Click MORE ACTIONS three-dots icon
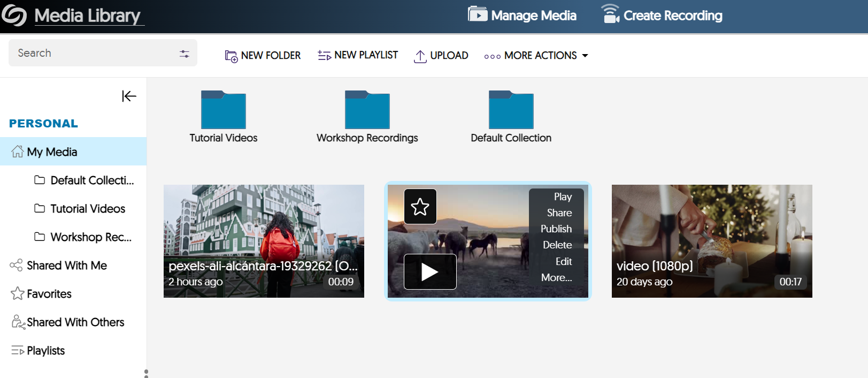868x378 pixels. click(x=492, y=56)
